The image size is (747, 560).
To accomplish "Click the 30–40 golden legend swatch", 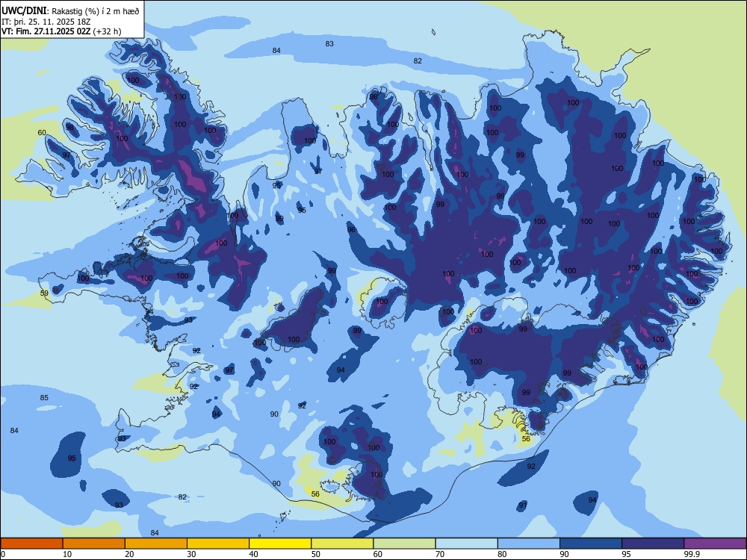I will [x=218, y=544].
